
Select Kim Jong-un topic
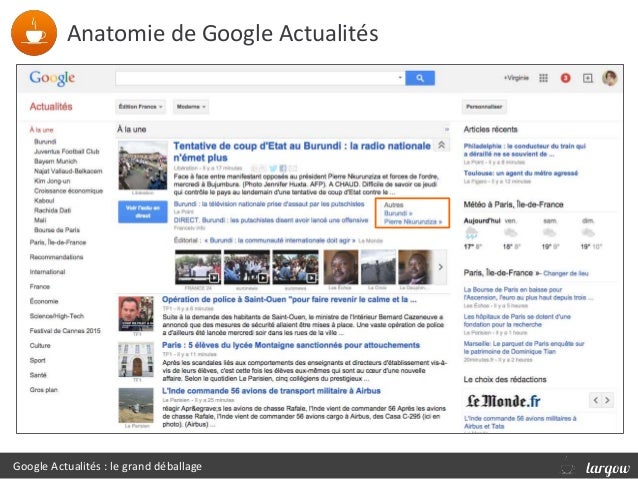(x=52, y=181)
